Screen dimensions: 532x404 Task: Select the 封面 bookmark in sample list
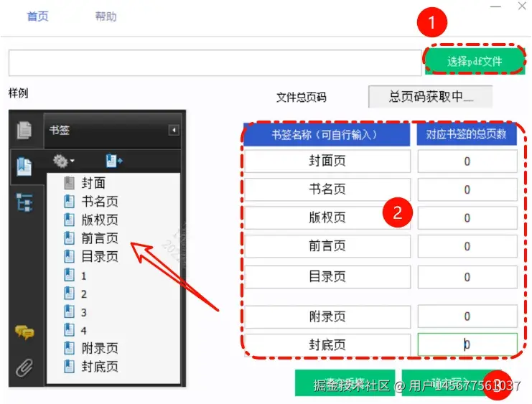tap(85, 183)
